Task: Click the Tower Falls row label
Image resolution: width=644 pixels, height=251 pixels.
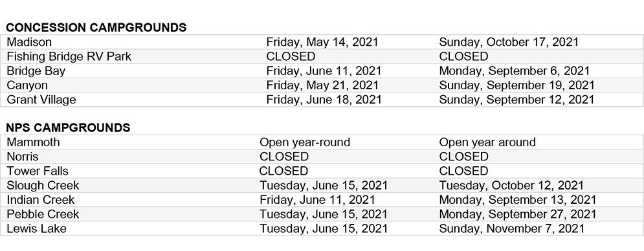Action: (38, 171)
